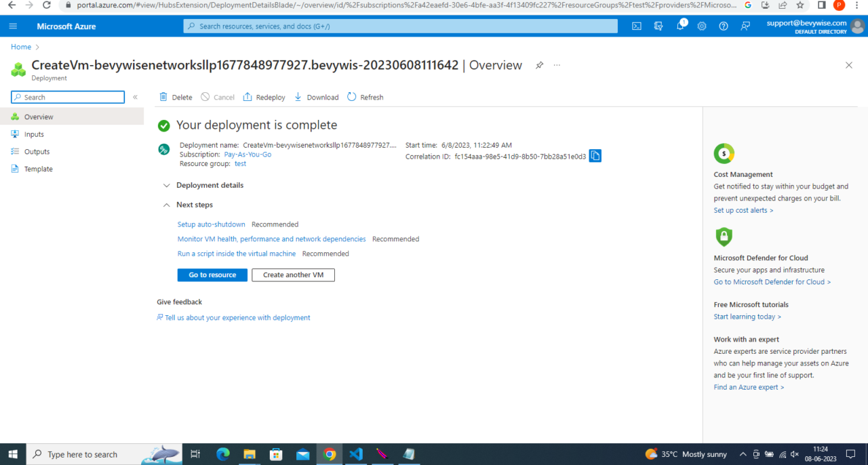The width and height of the screenshot is (868, 465).
Task: Click the Microsoft Azure logo text
Action: (x=66, y=26)
